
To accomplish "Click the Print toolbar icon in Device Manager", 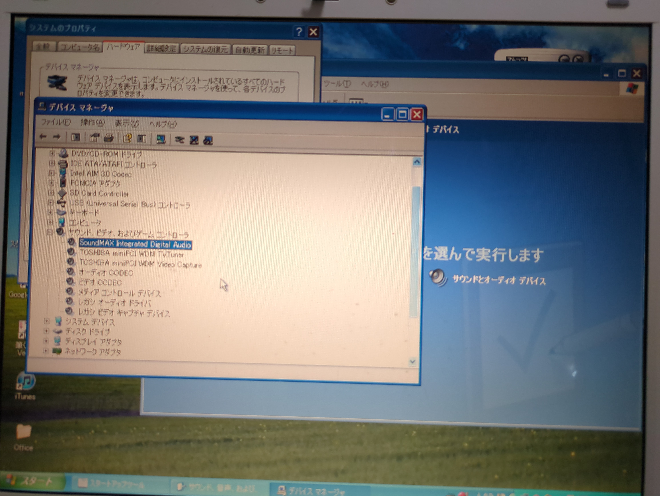I will (109, 138).
